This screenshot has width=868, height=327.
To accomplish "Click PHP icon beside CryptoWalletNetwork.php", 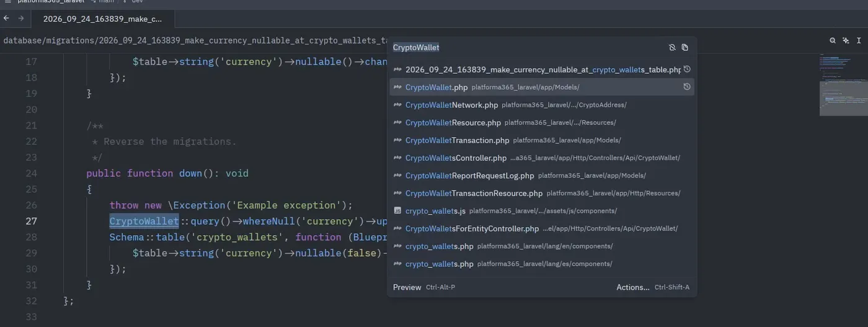I will pos(397,105).
